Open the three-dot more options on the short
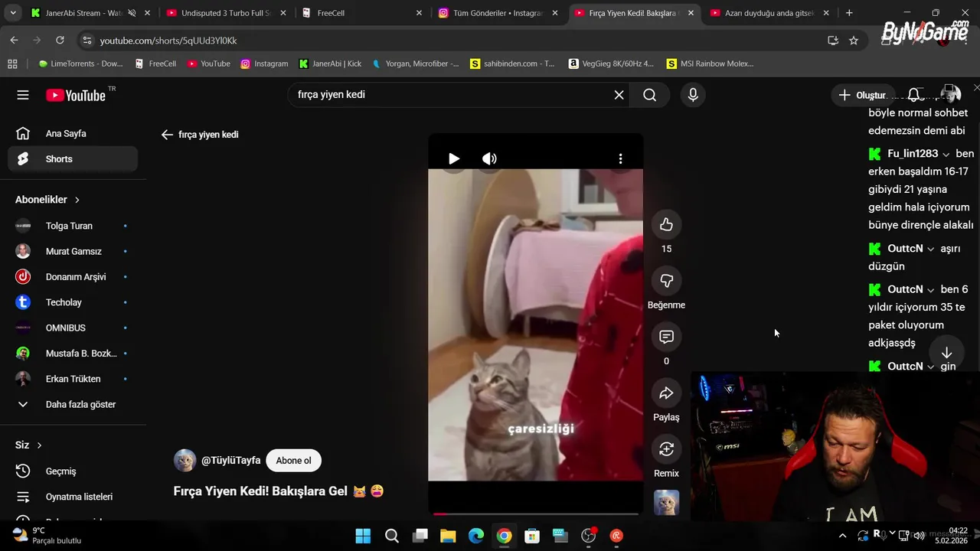The image size is (980, 551). tap(620, 158)
